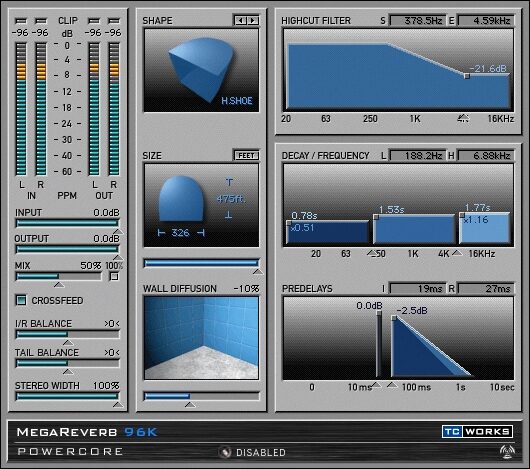Image resolution: width=530 pixels, height=469 pixels.
Task: Adjust the STEREO WIDTH slider
Action: (67, 396)
